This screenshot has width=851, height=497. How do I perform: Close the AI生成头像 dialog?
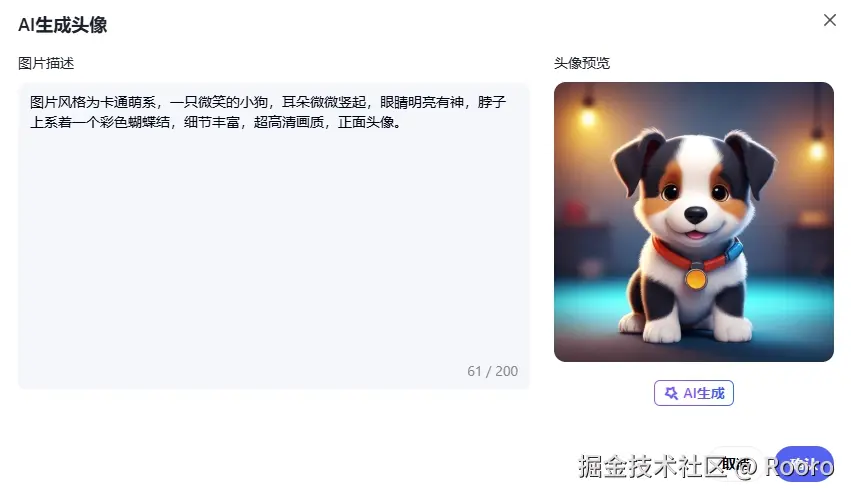829,20
